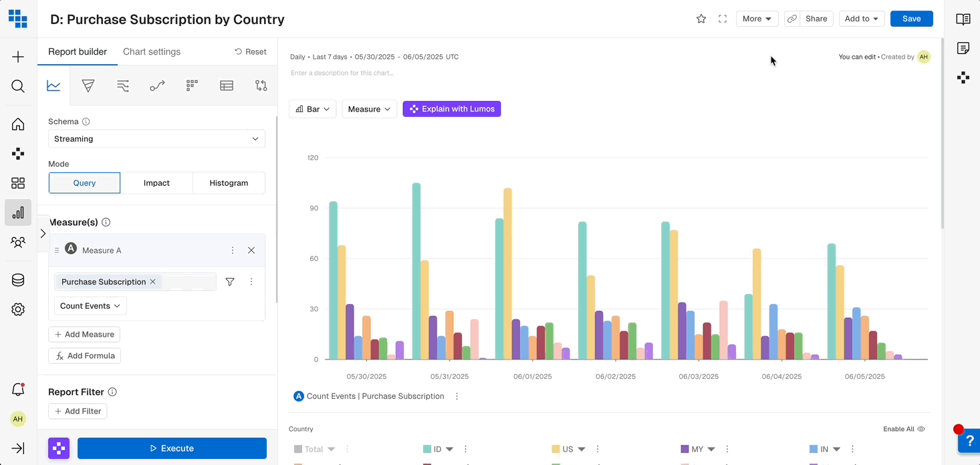Expand the Count Events dropdown

coord(90,306)
